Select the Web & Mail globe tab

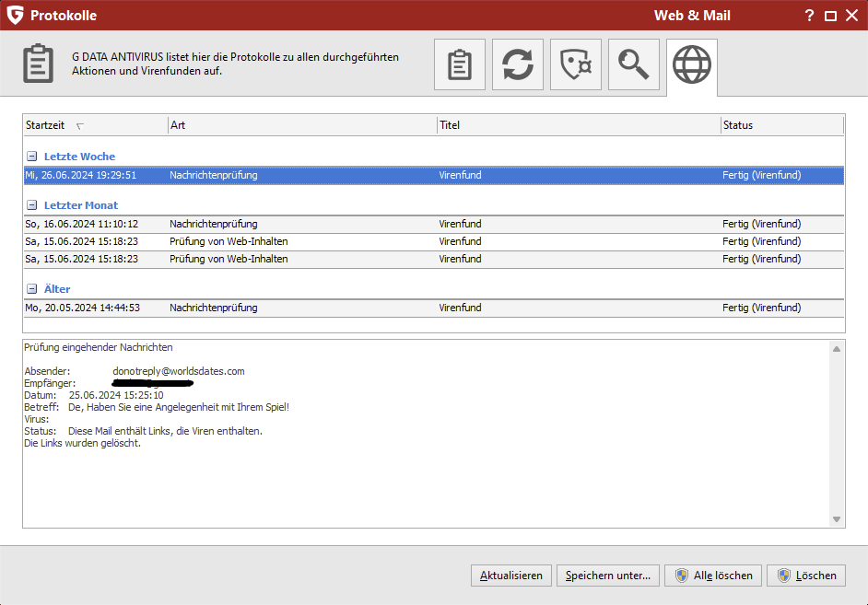pyautogui.click(x=692, y=65)
